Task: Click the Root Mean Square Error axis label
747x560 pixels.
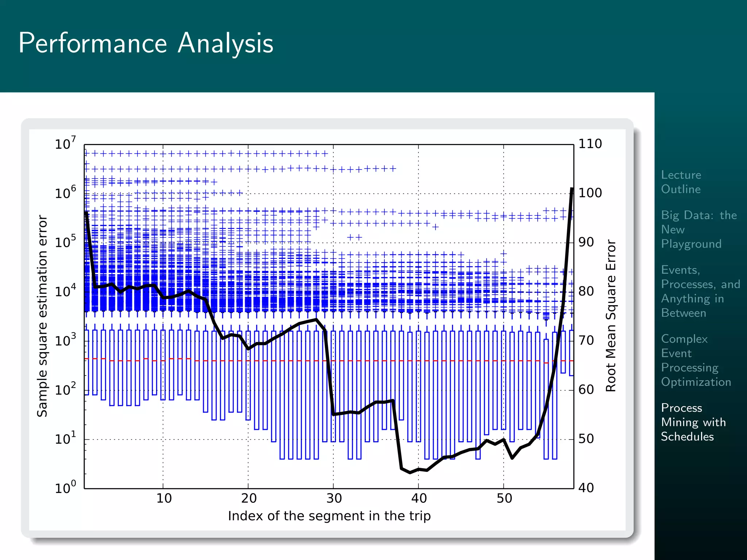Action: click(x=611, y=316)
